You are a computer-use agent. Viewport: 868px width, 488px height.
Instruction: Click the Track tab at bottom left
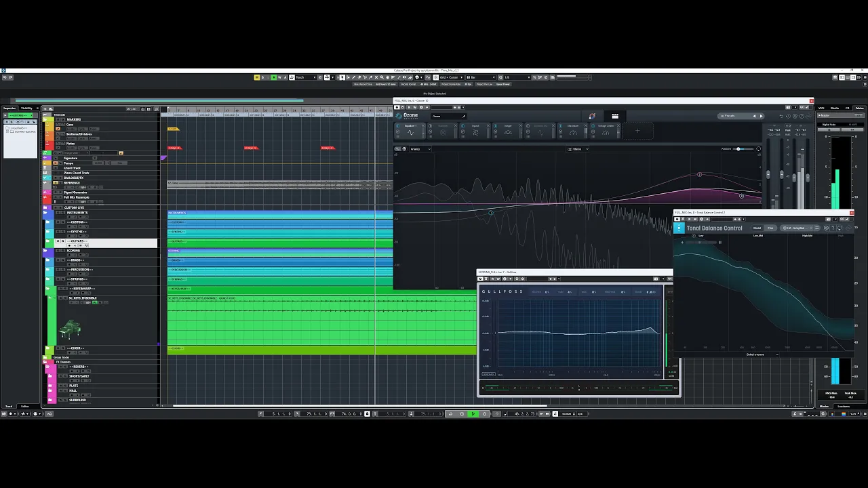point(9,406)
